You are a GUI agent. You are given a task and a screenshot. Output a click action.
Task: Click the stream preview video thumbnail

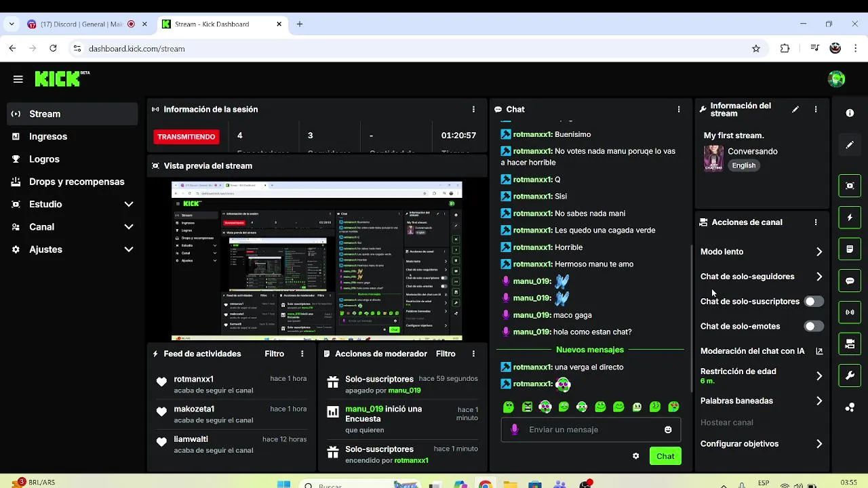(x=317, y=261)
